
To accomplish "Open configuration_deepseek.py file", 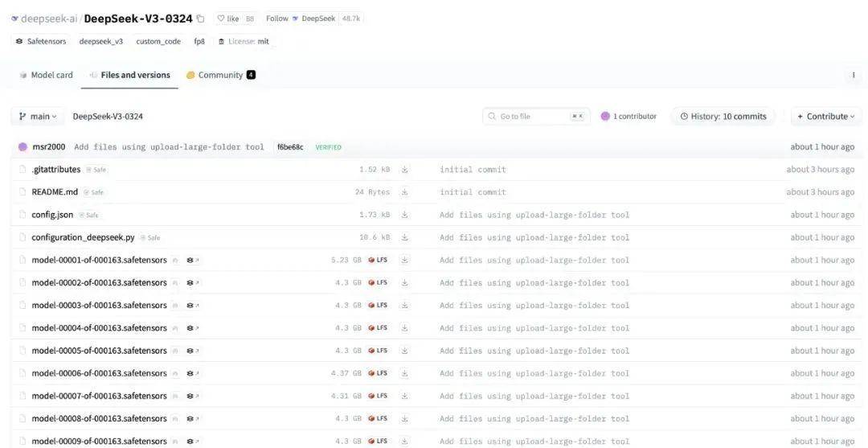I will [83, 237].
